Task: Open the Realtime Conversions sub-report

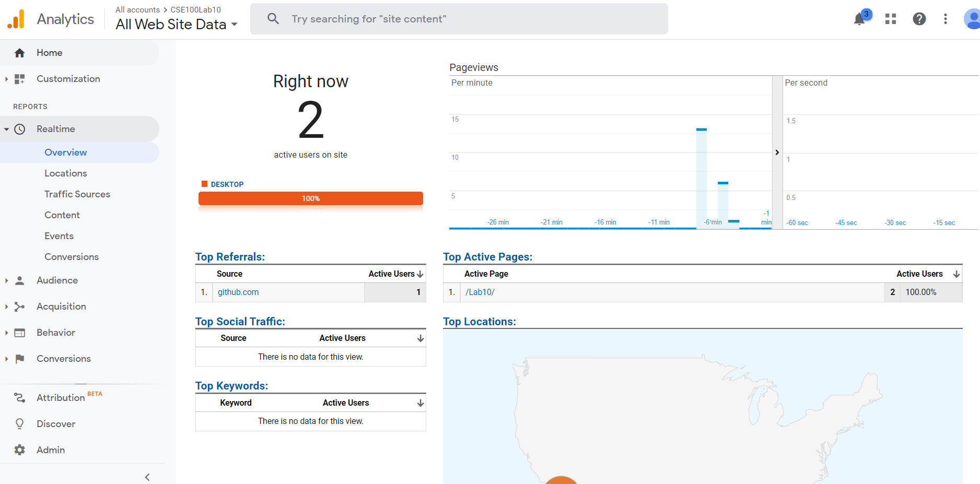Action: click(x=72, y=257)
